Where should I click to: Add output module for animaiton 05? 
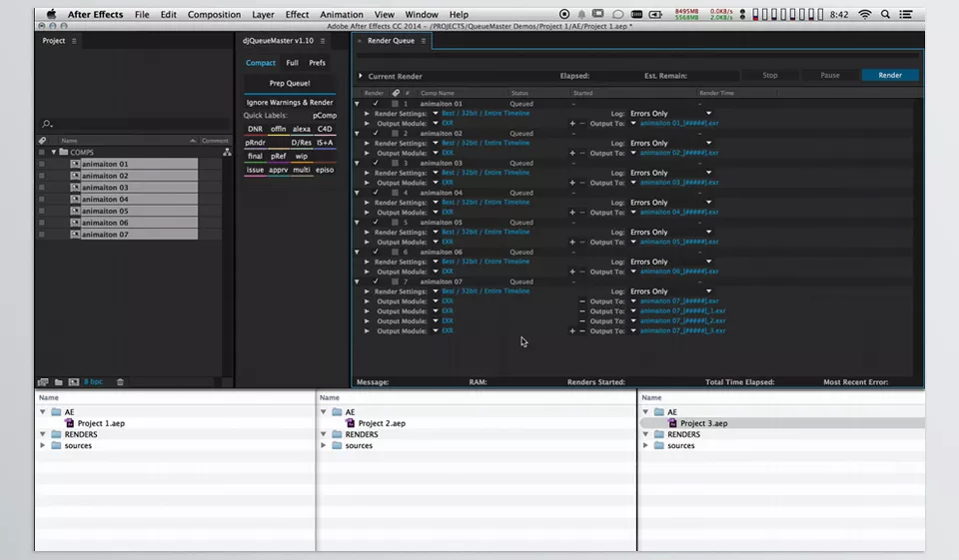(572, 243)
